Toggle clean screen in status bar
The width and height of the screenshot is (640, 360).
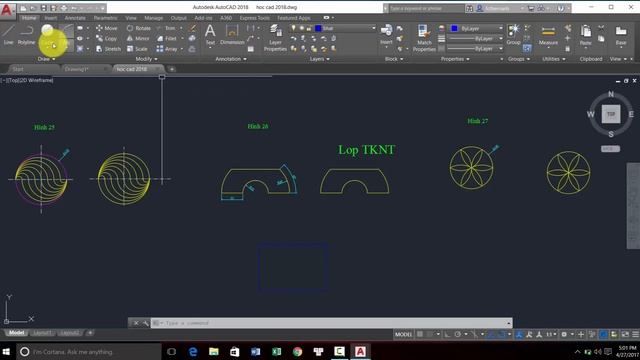coord(625,334)
